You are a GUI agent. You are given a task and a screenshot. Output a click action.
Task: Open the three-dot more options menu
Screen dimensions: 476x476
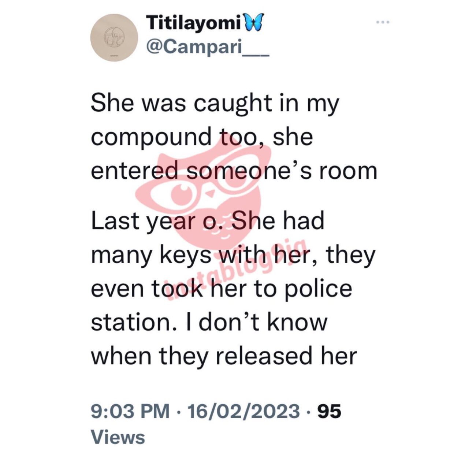point(383,22)
